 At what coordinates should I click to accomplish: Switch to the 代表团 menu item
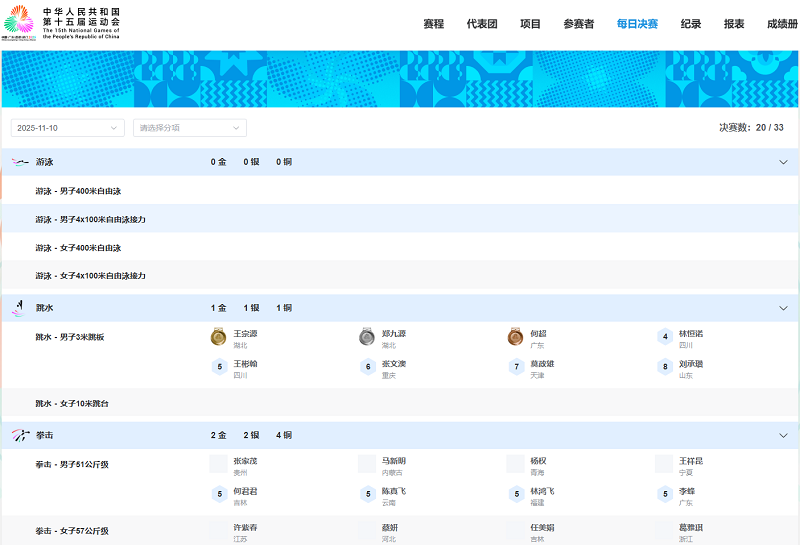coord(482,24)
